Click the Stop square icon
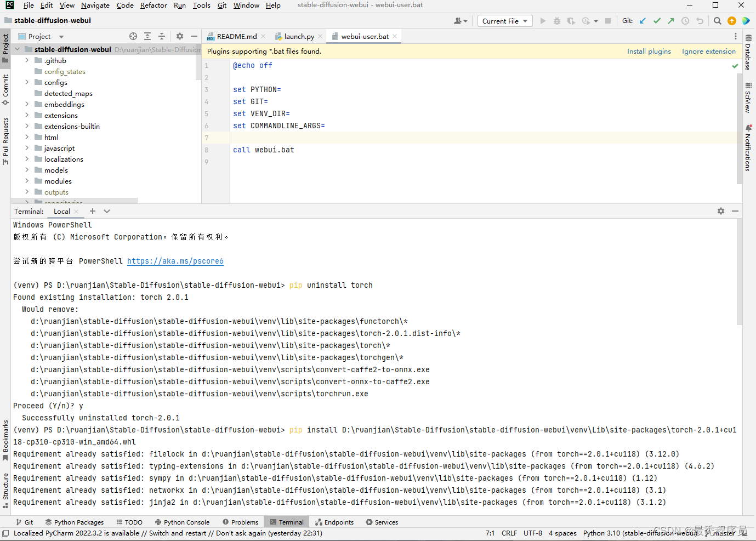 coord(608,21)
